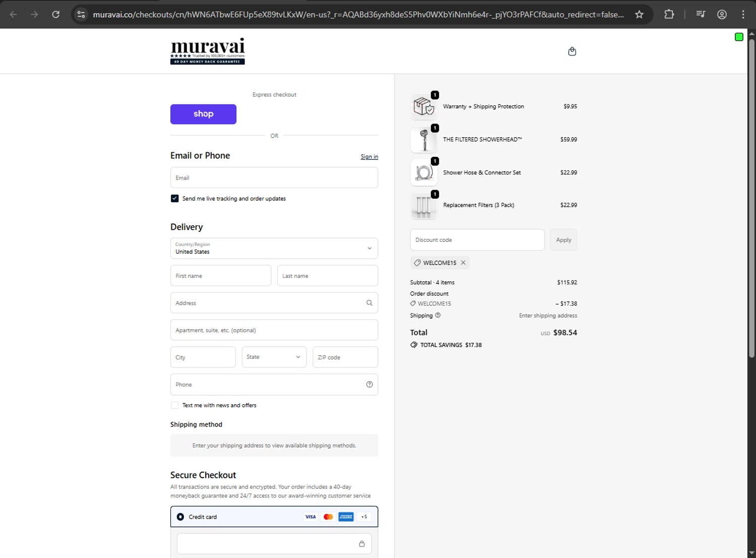This screenshot has width=756, height=558.
Task: Go forward using browser forward arrow
Action: pos(34,15)
